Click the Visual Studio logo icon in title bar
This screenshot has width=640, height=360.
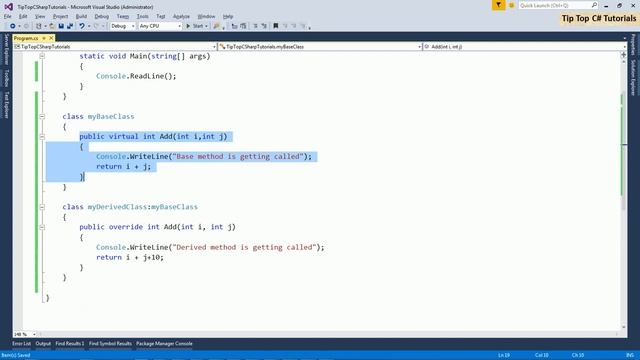pyautogui.click(x=8, y=7)
